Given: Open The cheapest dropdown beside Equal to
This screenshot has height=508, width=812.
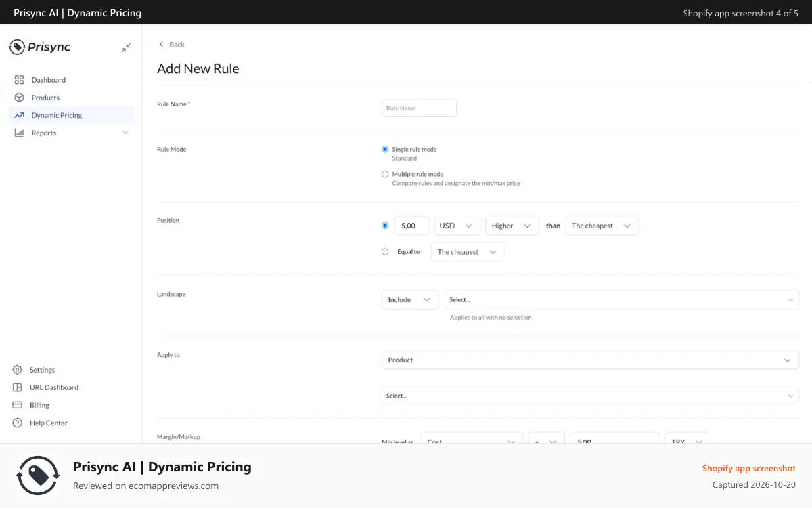Looking at the screenshot, I should tap(468, 252).
